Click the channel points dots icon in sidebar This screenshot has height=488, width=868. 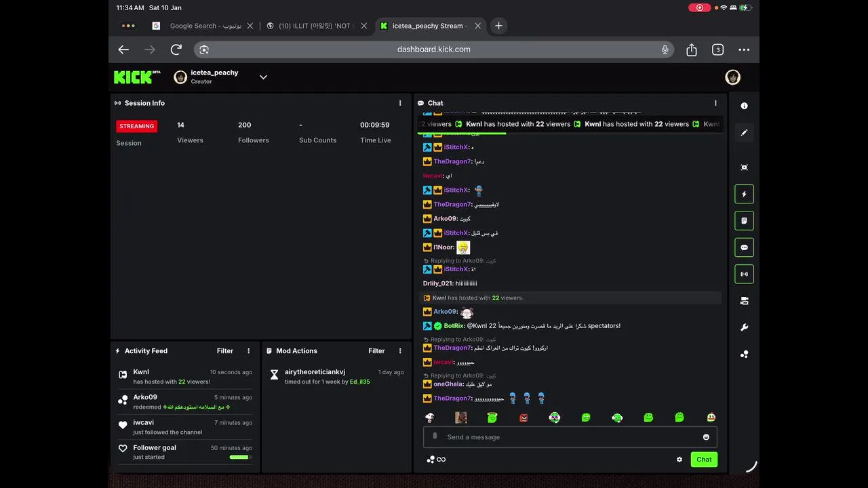click(x=744, y=354)
